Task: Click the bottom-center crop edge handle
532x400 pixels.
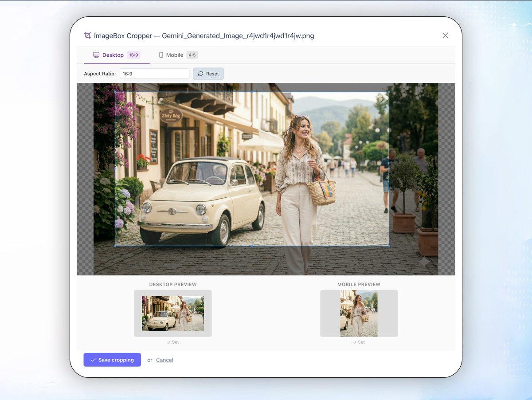Action: (252, 246)
